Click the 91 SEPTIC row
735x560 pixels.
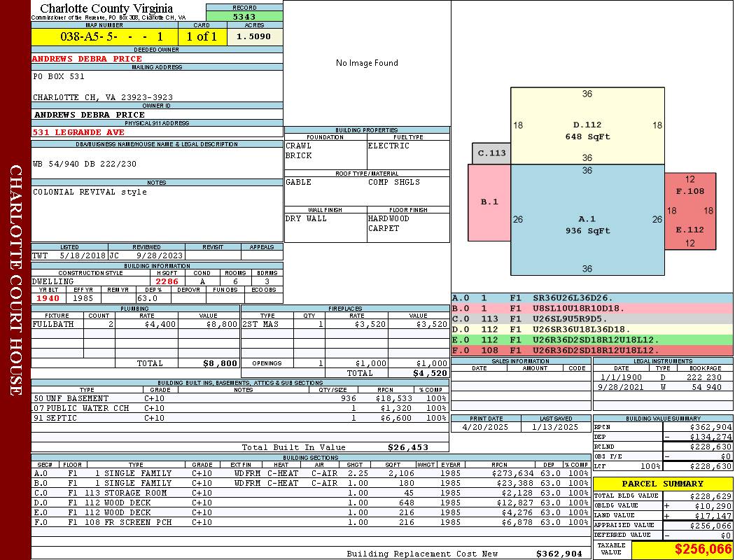pos(240,418)
